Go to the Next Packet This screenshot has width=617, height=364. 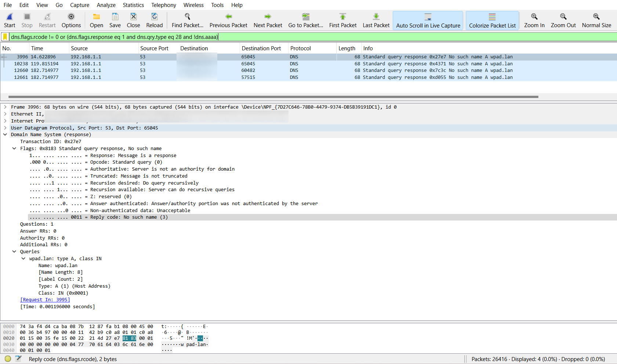pos(268,17)
